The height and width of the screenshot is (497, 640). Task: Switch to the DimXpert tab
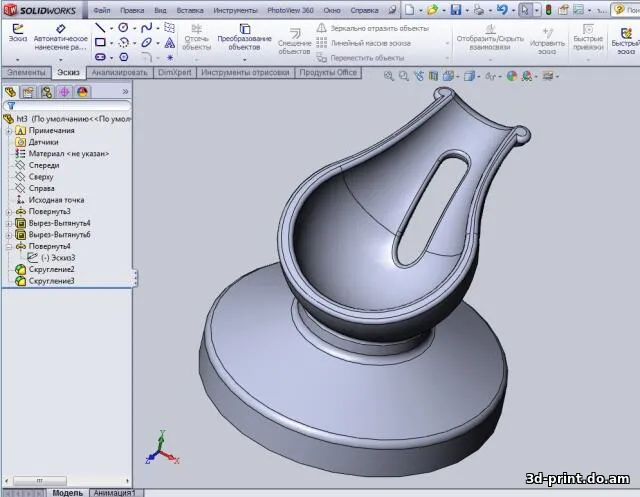pos(175,73)
